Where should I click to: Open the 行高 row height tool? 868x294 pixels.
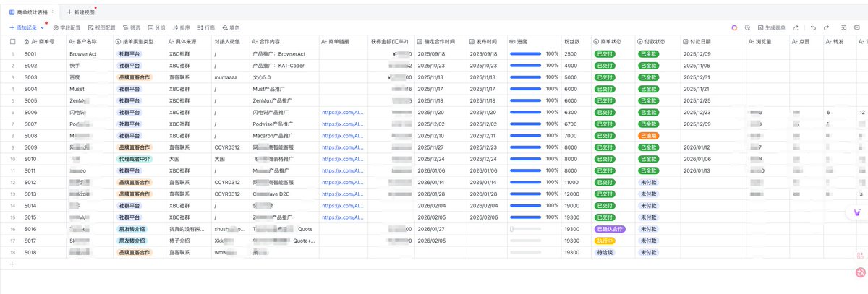(x=206, y=27)
